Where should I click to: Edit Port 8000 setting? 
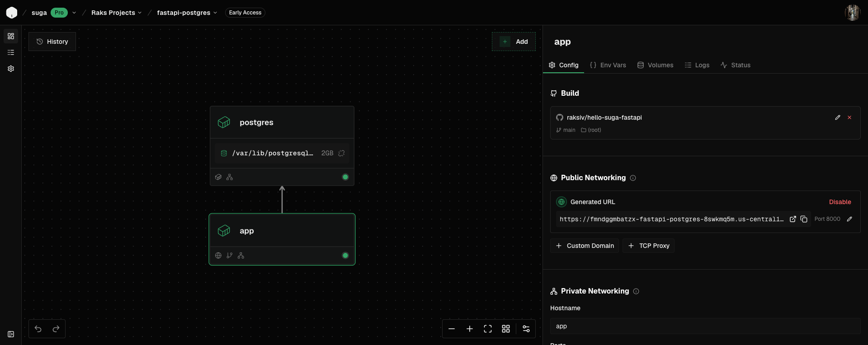coord(849,219)
